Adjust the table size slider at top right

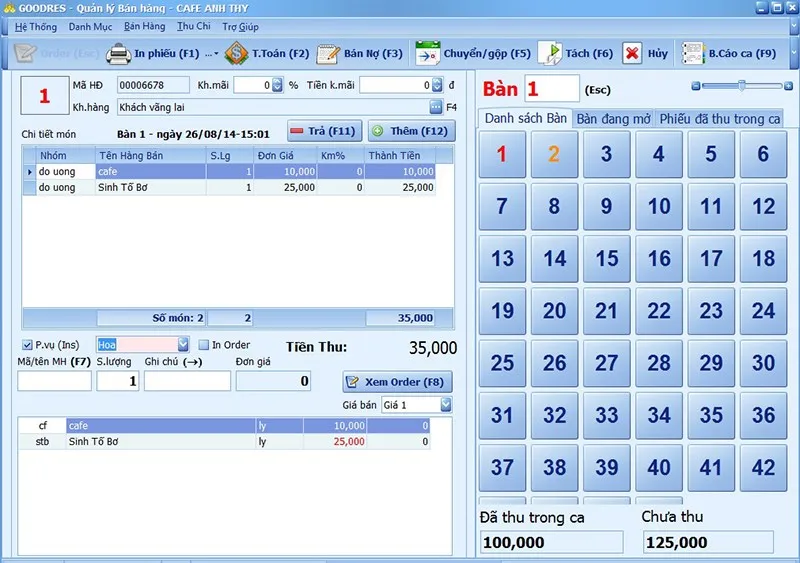[x=742, y=86]
